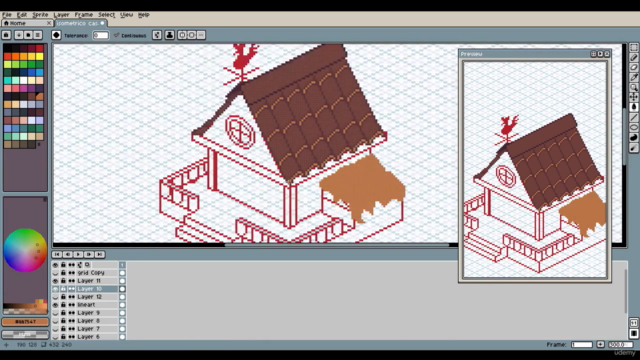Open the palette options menu
Image resolution: width=640 pixels, height=360 pixels.
point(38,35)
